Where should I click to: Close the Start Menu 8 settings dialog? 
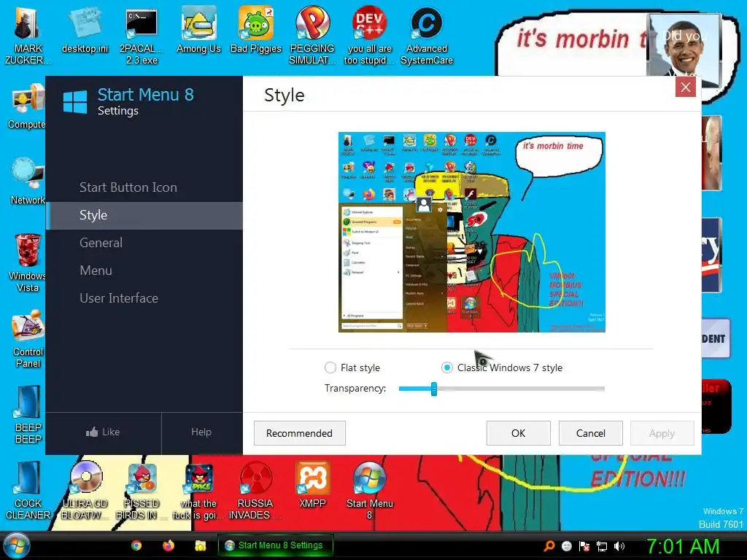coord(686,87)
